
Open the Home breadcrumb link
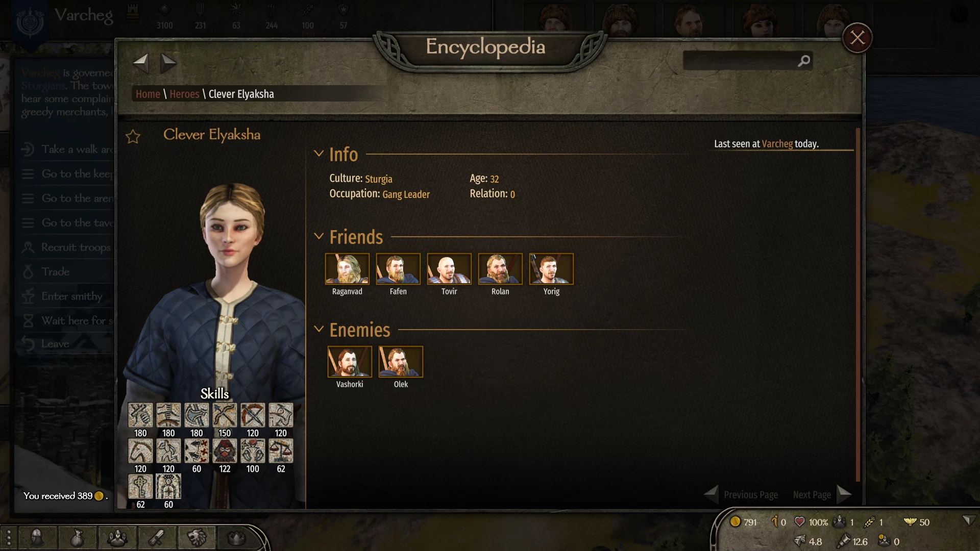click(148, 94)
